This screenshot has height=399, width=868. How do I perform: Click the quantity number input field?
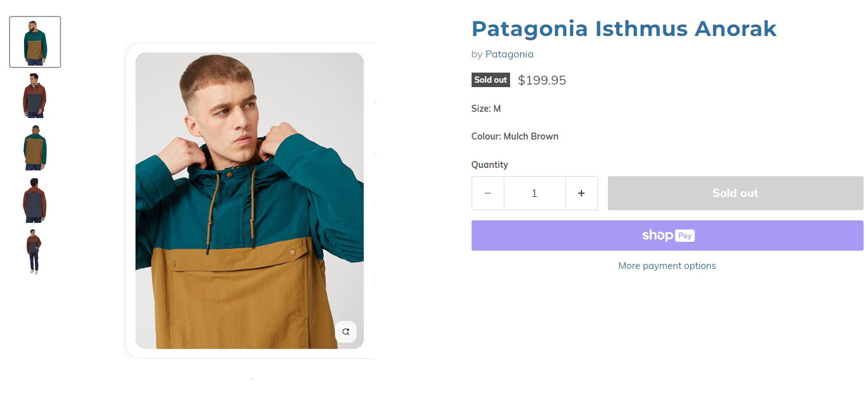point(534,193)
